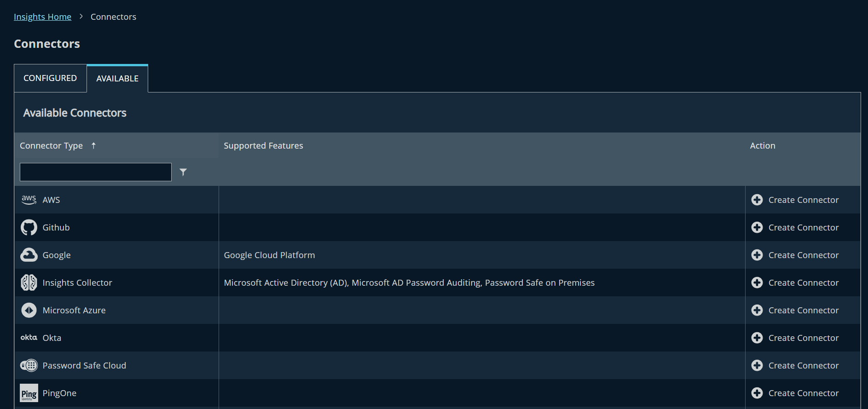Click the Insights Collector brain icon

click(29, 282)
